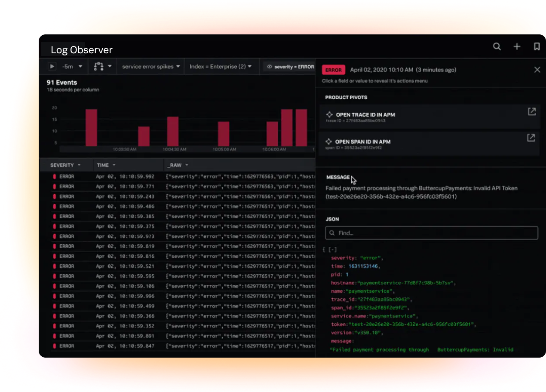
Task: Click JSON value 1631153146 for time
Action: [363, 266]
